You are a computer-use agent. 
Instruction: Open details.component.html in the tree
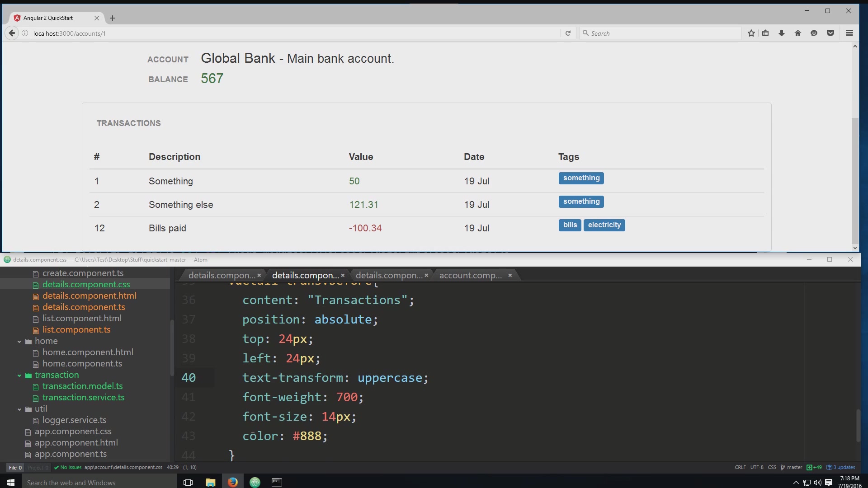[89, 296]
